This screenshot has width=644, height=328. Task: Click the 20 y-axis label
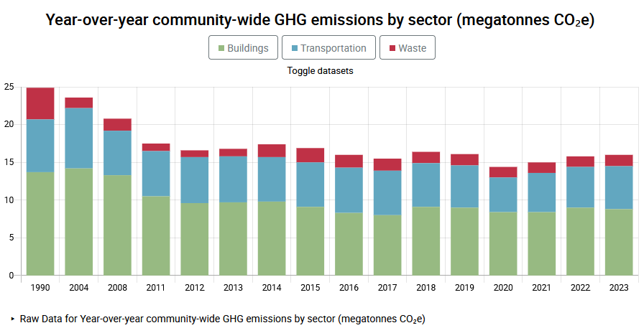(9, 124)
